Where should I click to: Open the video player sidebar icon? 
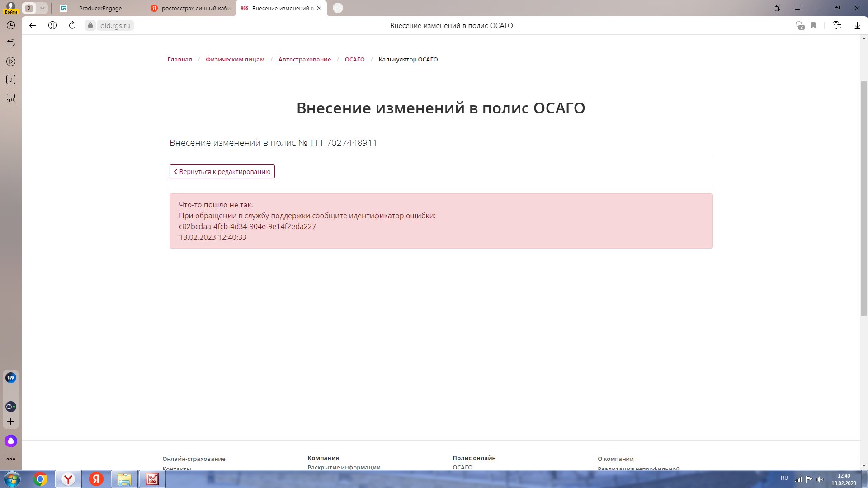tap(11, 61)
